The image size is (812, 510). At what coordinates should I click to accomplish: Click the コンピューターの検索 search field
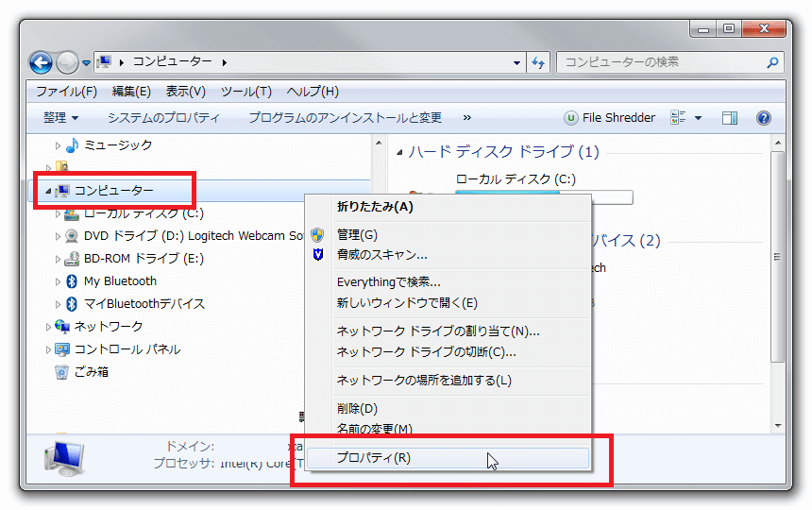coord(661,62)
